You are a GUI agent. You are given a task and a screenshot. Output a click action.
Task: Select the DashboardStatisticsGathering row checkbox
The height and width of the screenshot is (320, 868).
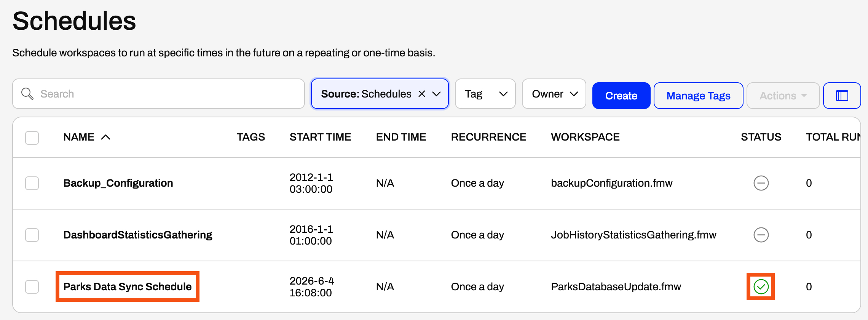point(32,235)
